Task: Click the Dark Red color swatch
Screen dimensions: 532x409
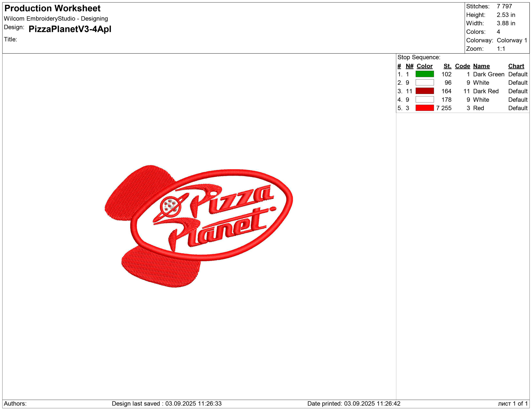Action: pyautogui.click(x=425, y=91)
